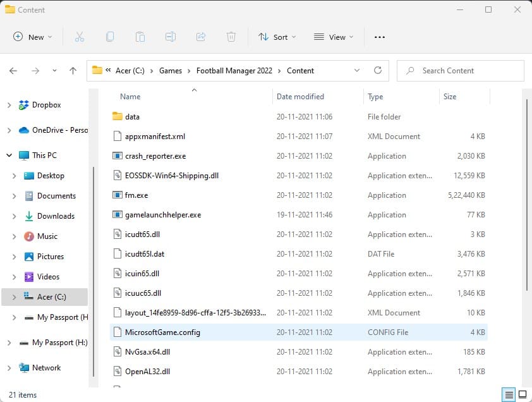This screenshot has width=532, height=402.
Task: Open the Sort options dropdown
Action: (x=277, y=37)
